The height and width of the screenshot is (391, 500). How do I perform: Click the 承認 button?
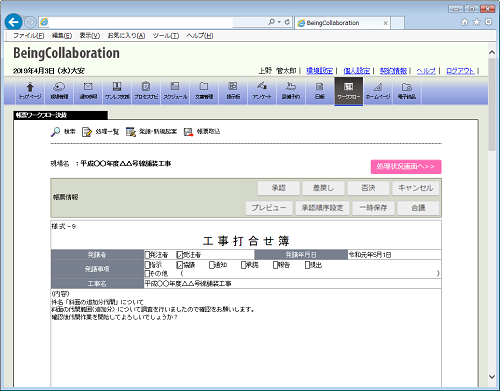coord(279,188)
